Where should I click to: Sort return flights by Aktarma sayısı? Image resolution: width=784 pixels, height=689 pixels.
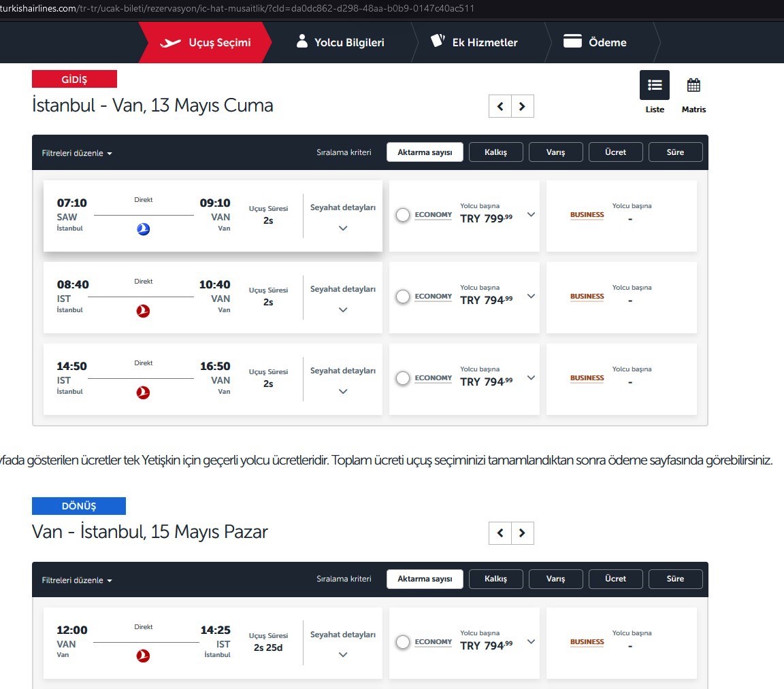[425, 579]
